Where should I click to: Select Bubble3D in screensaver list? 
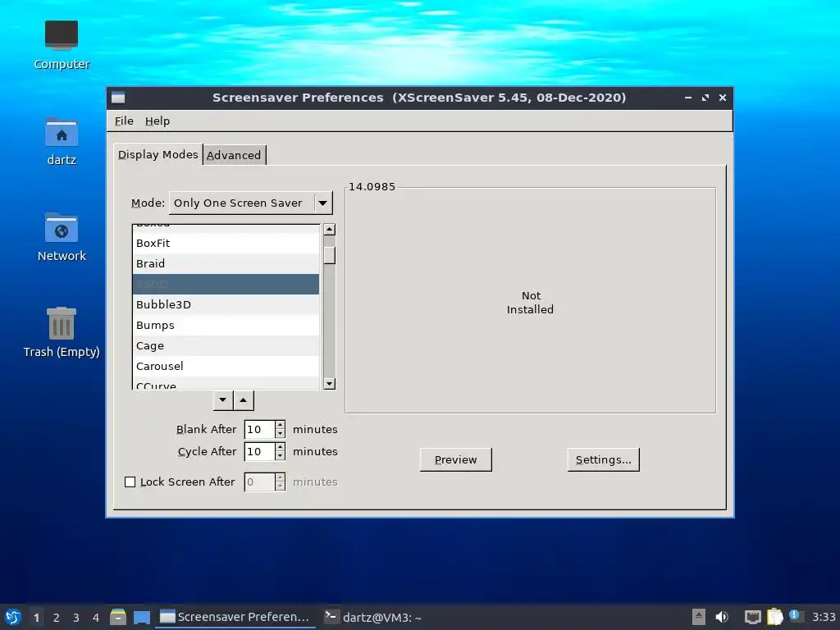[226, 305]
